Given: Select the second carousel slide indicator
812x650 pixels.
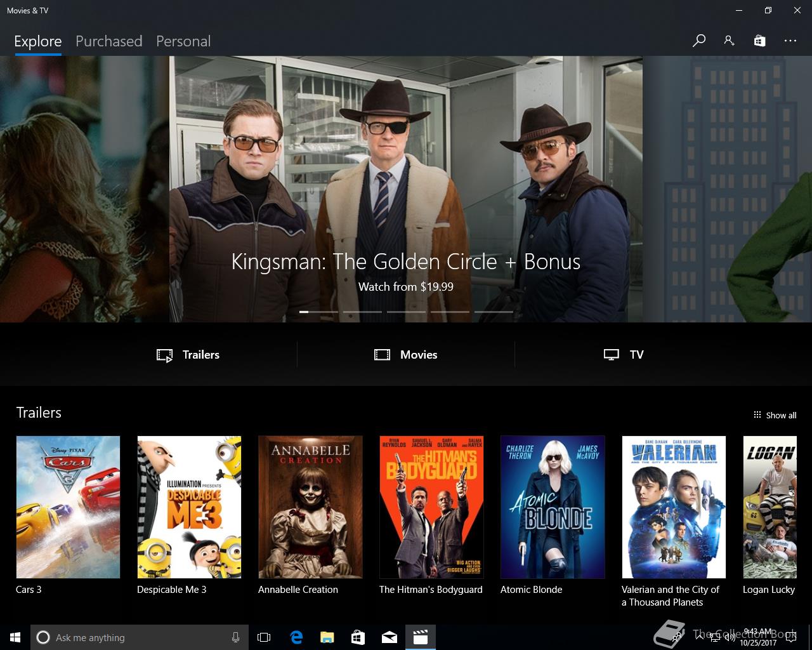Looking at the screenshot, I should point(362,312).
